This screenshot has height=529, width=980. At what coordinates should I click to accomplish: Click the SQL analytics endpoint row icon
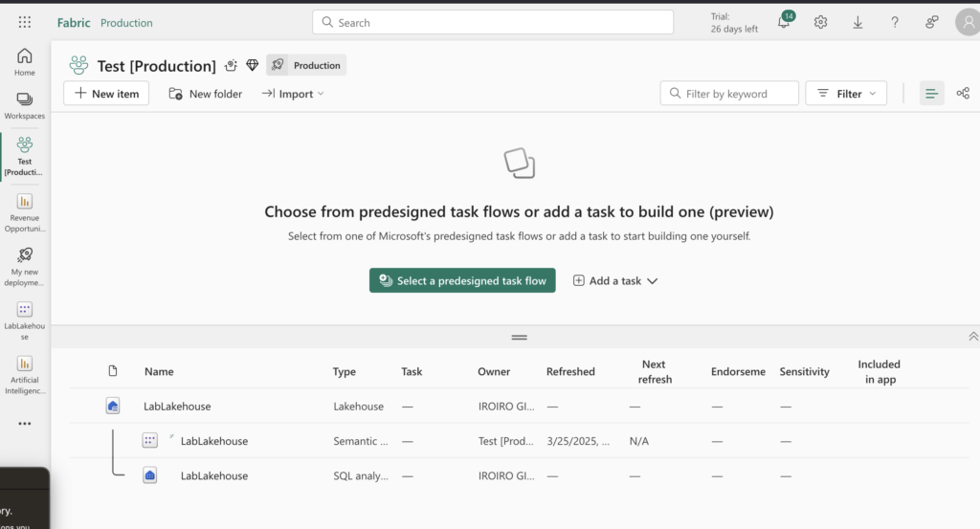click(149, 475)
